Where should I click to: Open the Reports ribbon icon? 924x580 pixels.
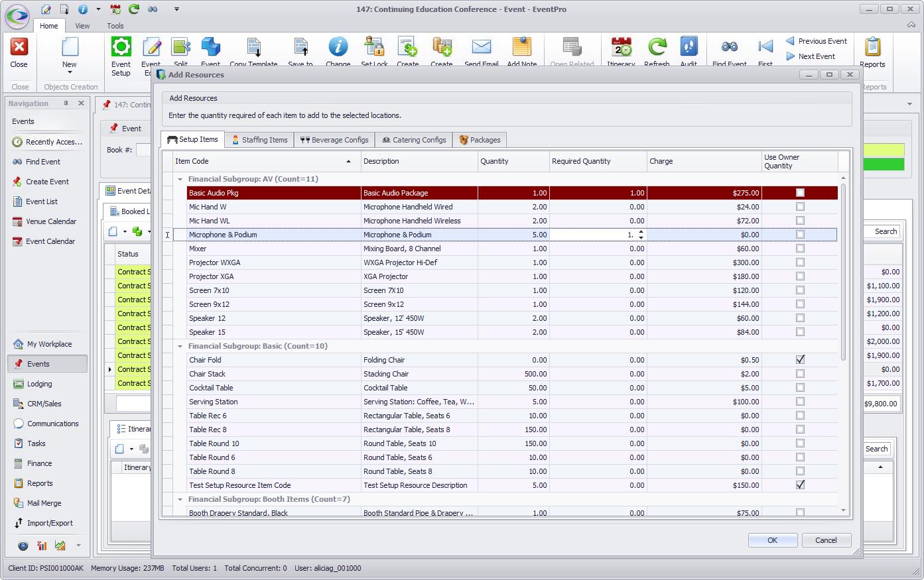tap(872, 47)
